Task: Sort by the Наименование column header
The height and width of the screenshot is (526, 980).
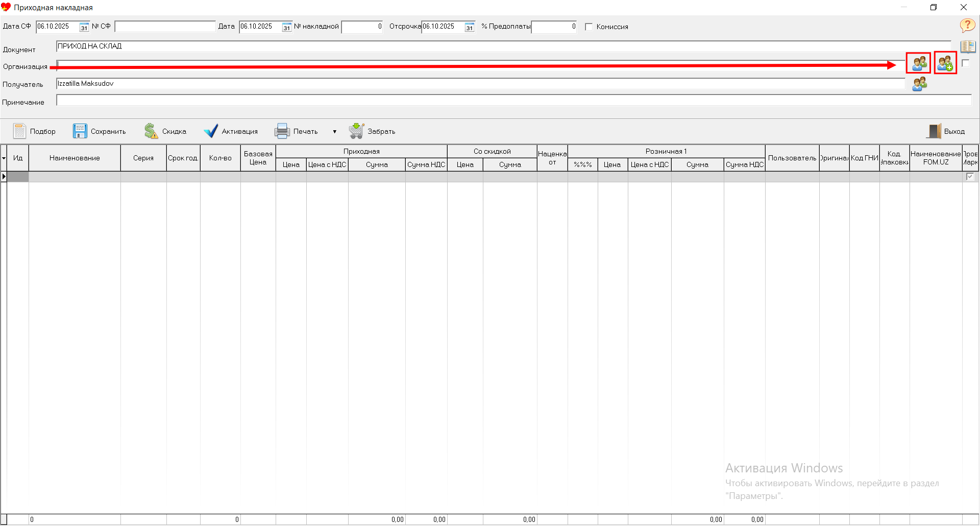Action: (75, 158)
